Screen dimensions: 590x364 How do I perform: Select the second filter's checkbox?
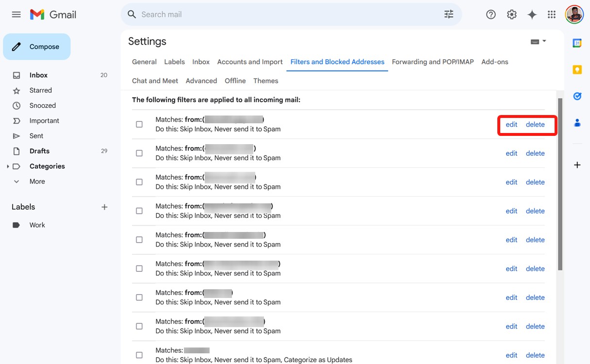(139, 153)
